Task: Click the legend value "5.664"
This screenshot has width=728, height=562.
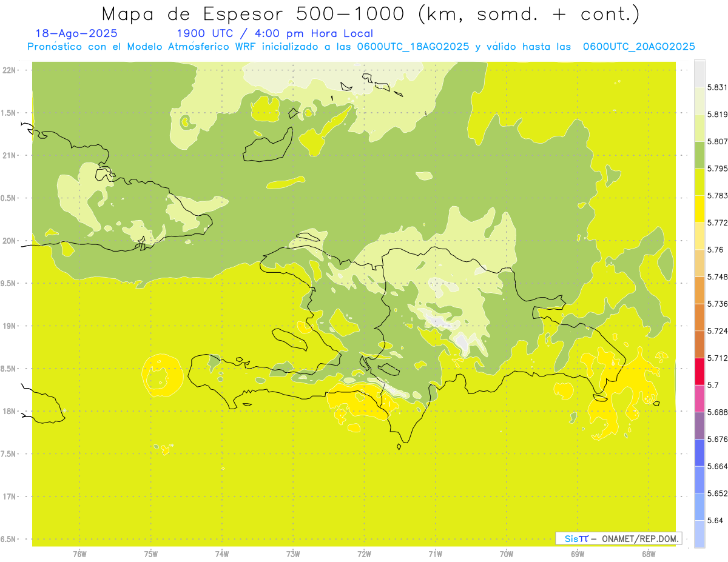Action: [717, 466]
